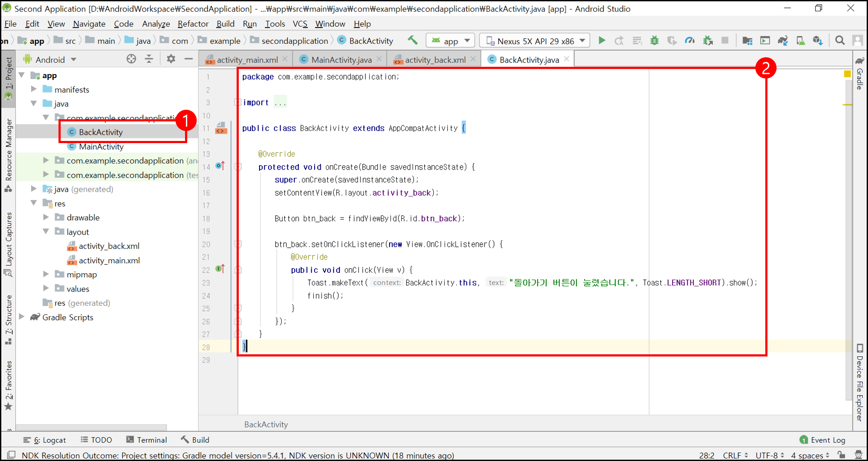Open the AVD Manager icon
868x461 pixels.
pyautogui.click(x=800, y=40)
